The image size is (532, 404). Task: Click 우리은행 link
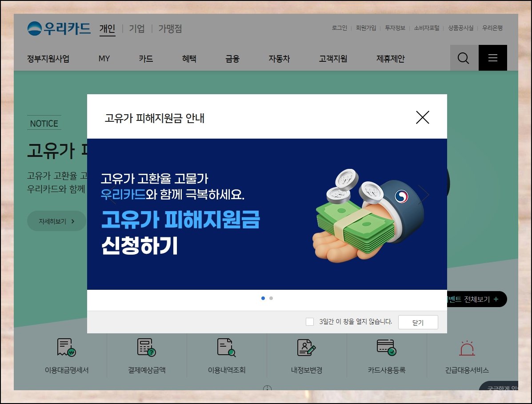[x=492, y=28]
